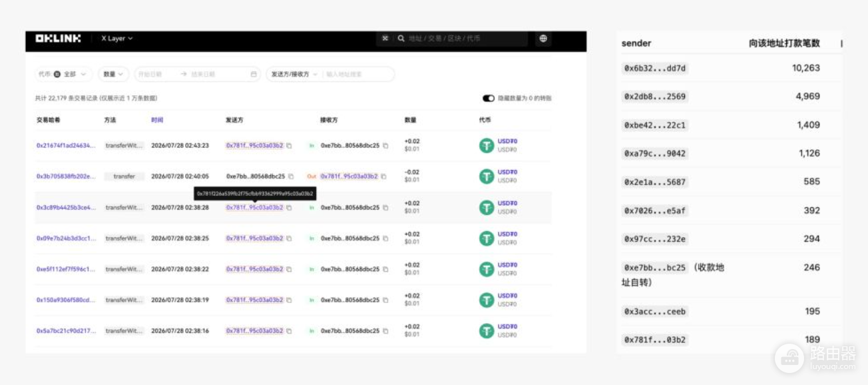
Task: Select the transferWit... method tag in the 02:43:23 row
Action: [124, 145]
